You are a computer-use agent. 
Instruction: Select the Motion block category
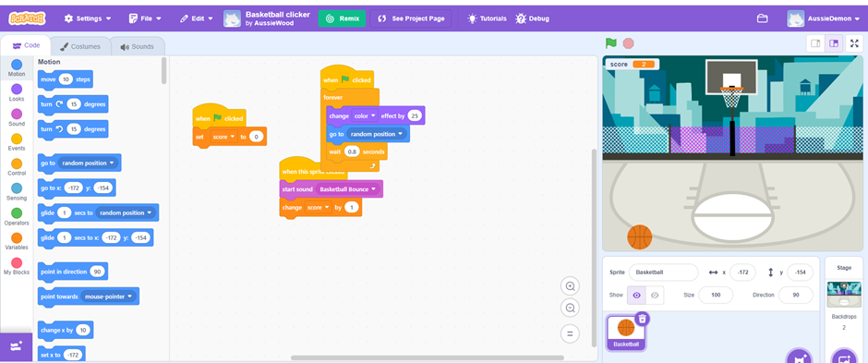[17, 68]
